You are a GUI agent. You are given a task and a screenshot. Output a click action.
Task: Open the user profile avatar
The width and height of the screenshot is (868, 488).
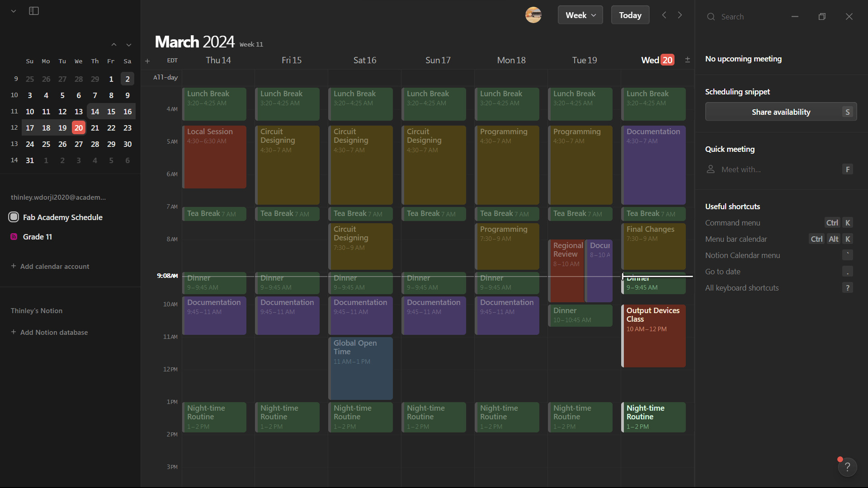[533, 15]
